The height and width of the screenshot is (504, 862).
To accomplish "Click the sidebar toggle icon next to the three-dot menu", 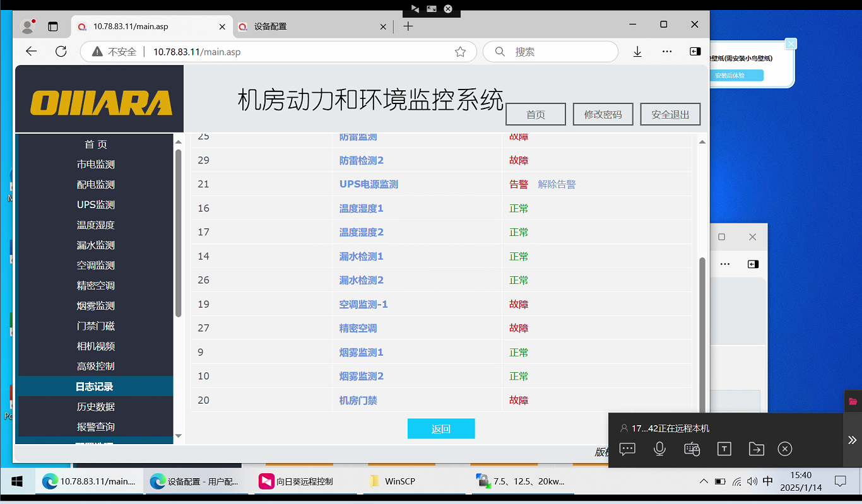I will 695,52.
